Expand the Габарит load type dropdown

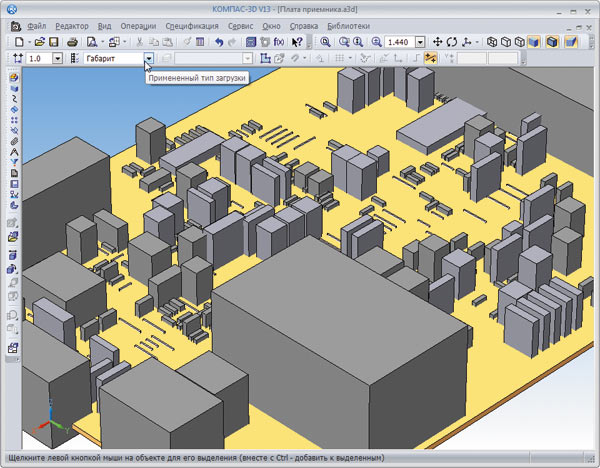149,59
